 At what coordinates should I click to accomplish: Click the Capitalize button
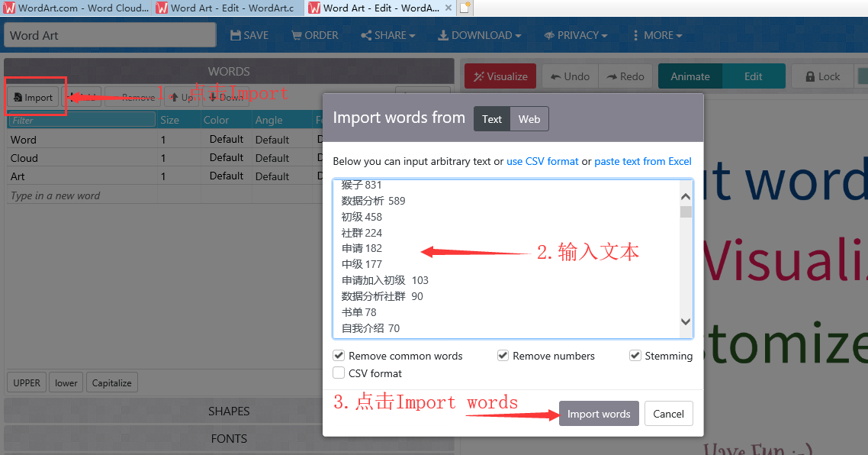[112, 383]
